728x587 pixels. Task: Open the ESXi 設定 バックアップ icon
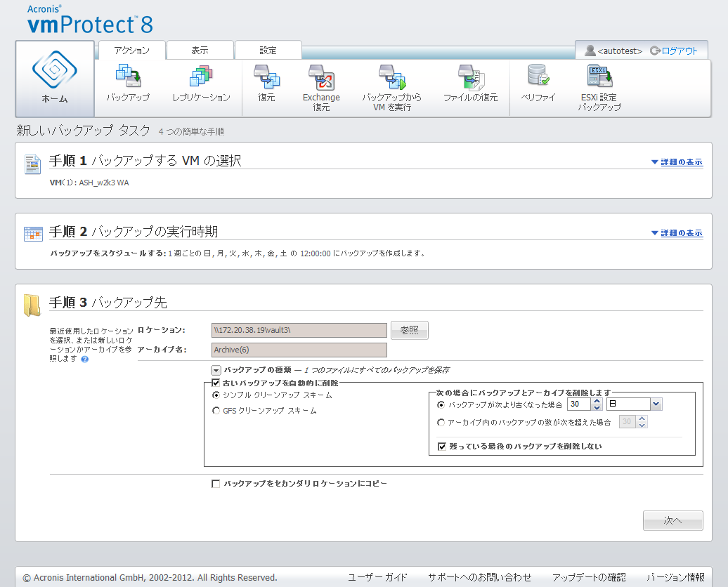599,77
